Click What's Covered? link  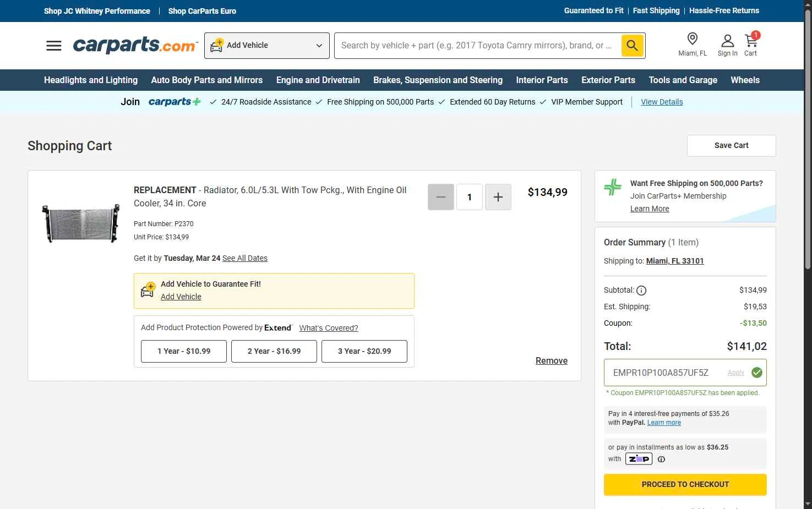tap(329, 328)
